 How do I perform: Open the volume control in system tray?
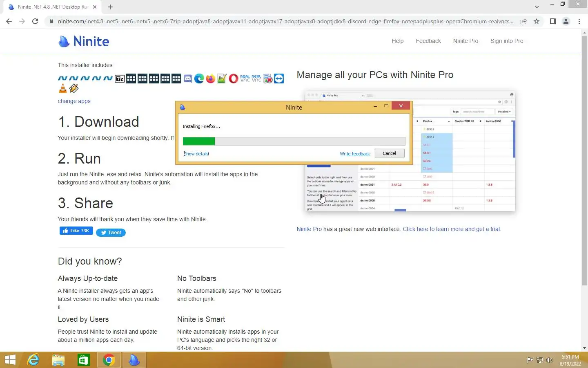[550, 360]
